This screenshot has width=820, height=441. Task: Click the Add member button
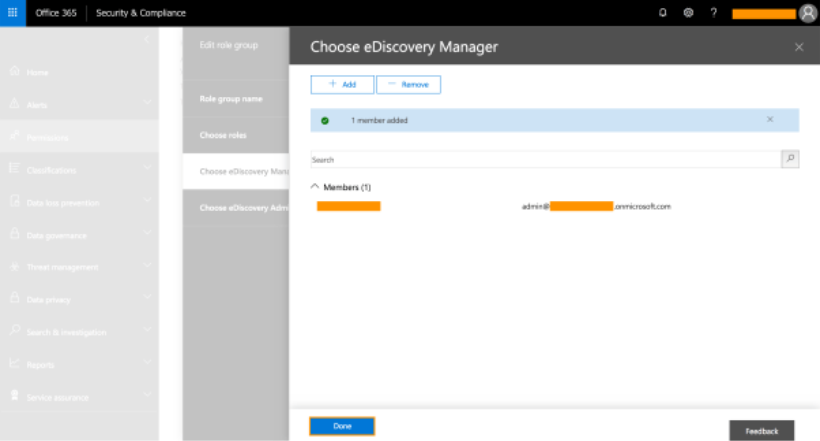click(x=342, y=85)
